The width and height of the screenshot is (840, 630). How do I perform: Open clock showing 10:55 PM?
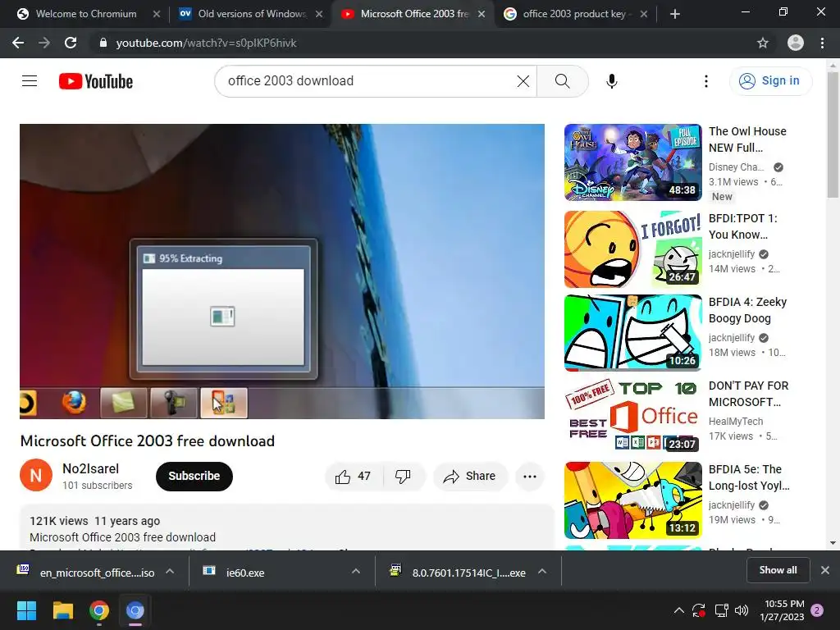pyautogui.click(x=782, y=610)
